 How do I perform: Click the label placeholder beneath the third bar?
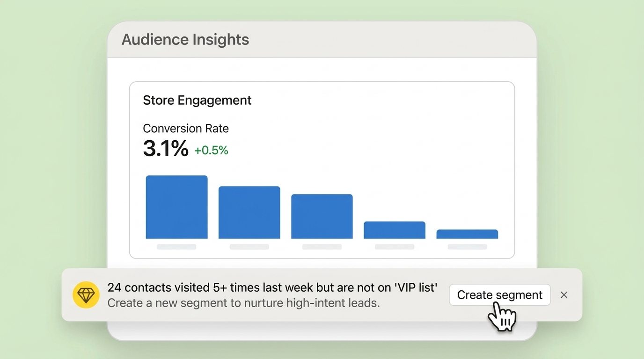coord(322,247)
